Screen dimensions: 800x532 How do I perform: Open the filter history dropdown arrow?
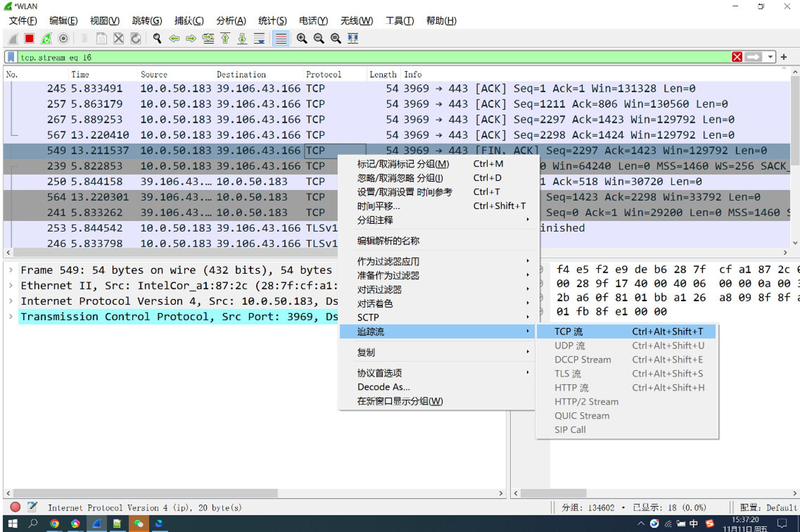[770, 57]
